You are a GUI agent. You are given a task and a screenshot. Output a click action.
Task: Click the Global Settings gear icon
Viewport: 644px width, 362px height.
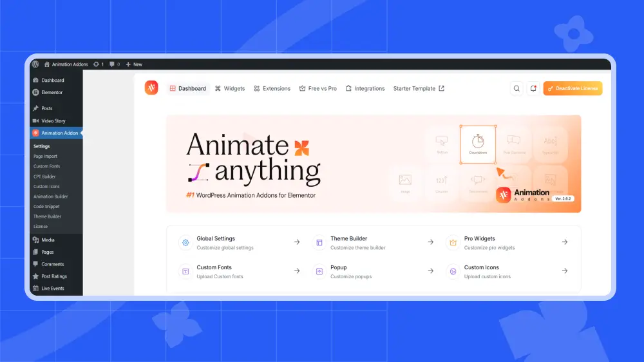[185, 243]
